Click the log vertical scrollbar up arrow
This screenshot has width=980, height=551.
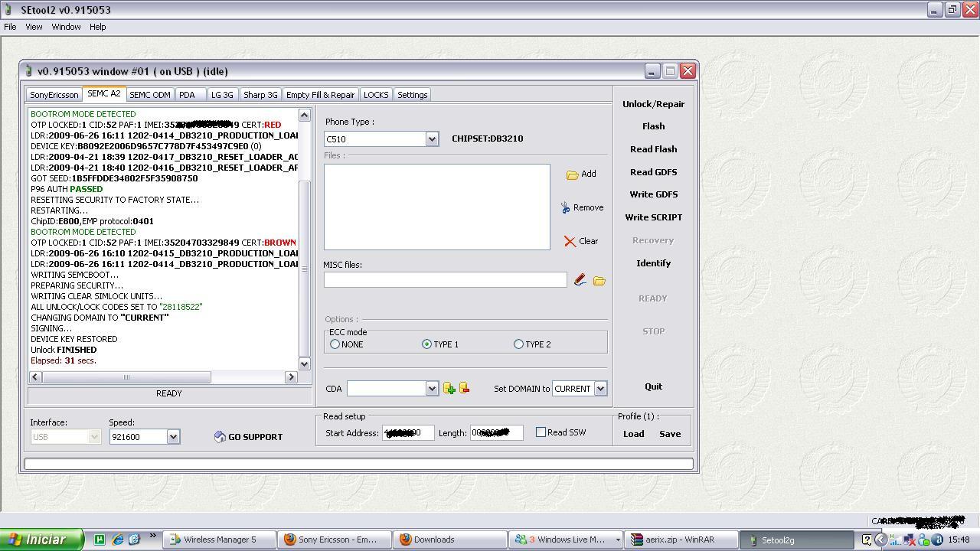pyautogui.click(x=304, y=115)
